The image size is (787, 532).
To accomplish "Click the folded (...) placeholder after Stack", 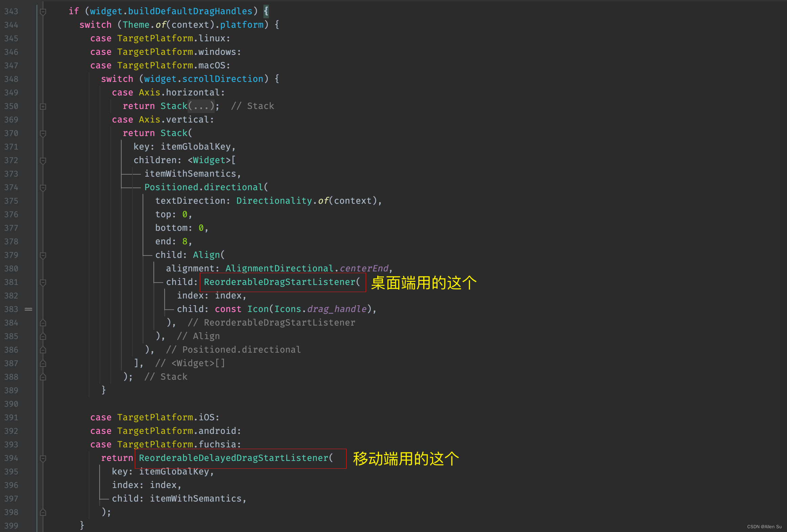I will tap(201, 106).
